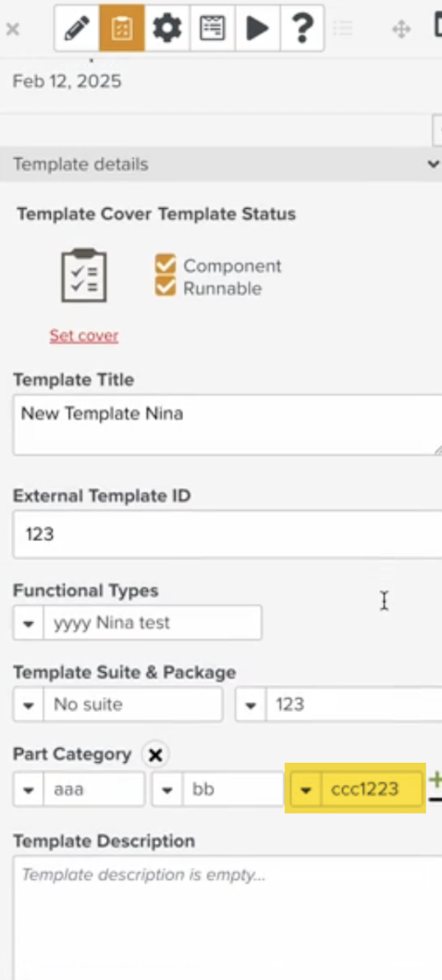This screenshot has width=442, height=980.
Task: Clear Part Category with the X button
Action: coord(155,755)
